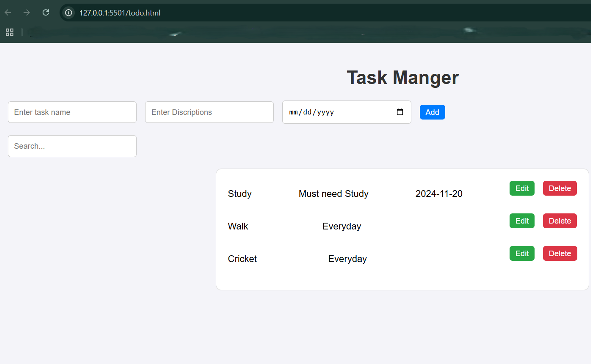Click the browser forward arrow
This screenshot has height=364, width=591.
point(26,12)
